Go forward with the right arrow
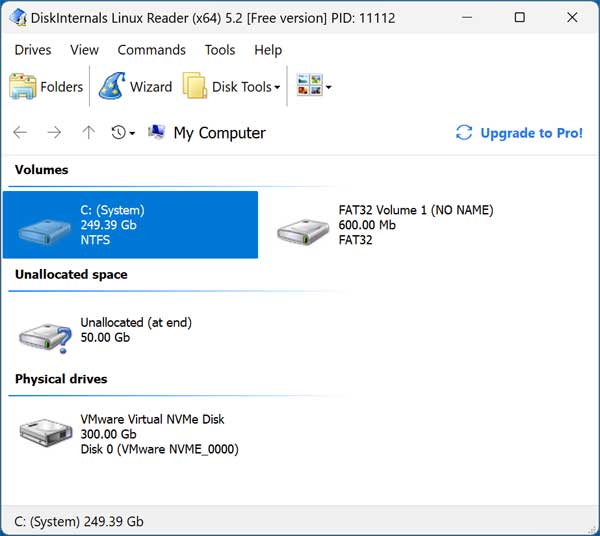600x536 pixels. (x=54, y=133)
